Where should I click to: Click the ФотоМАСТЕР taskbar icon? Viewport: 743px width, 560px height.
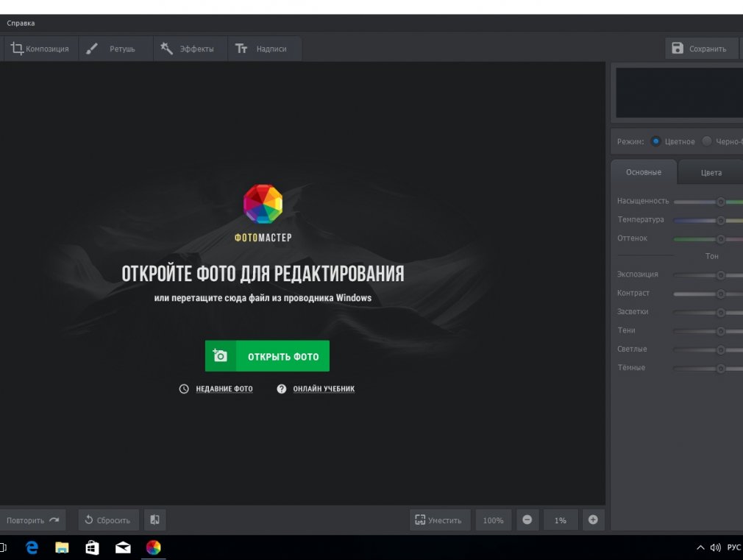(154, 547)
